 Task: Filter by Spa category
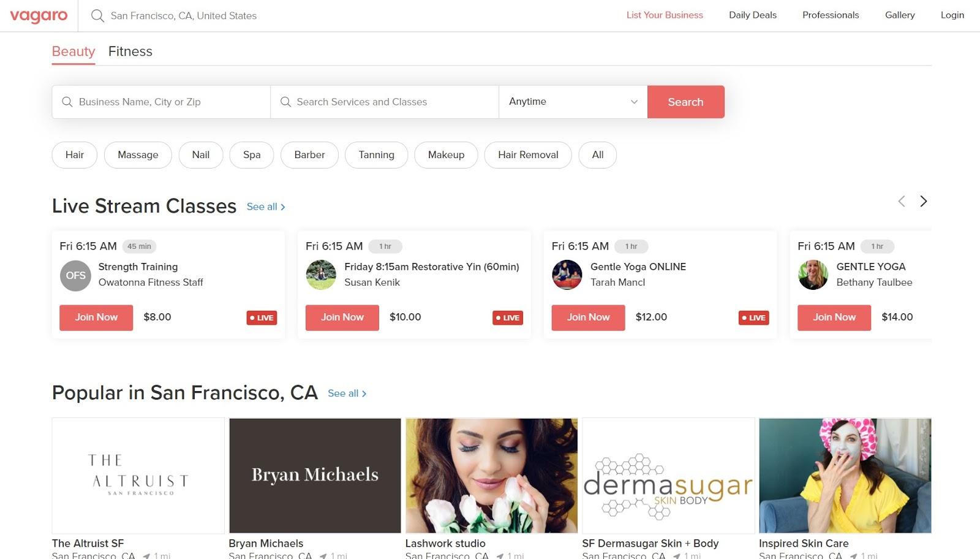252,155
